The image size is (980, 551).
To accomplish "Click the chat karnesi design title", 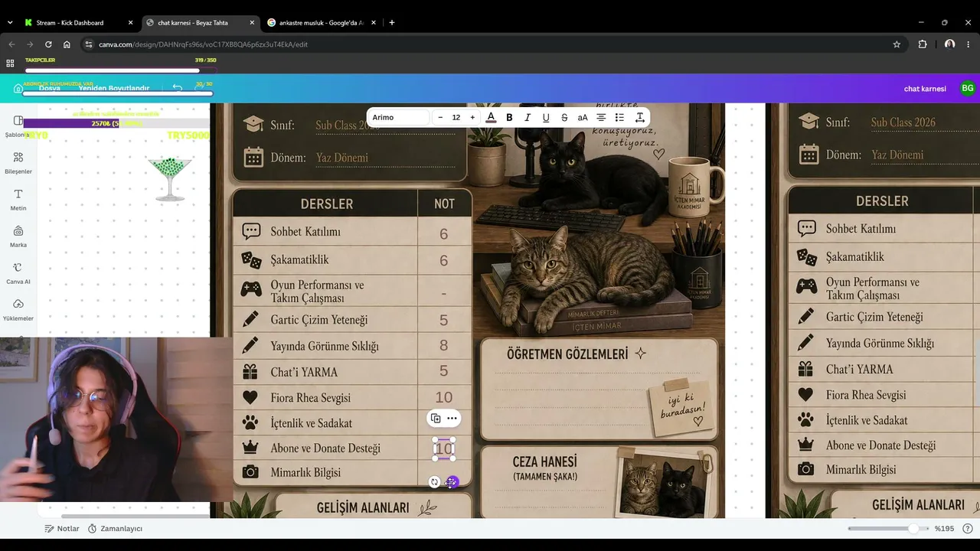I will click(925, 89).
